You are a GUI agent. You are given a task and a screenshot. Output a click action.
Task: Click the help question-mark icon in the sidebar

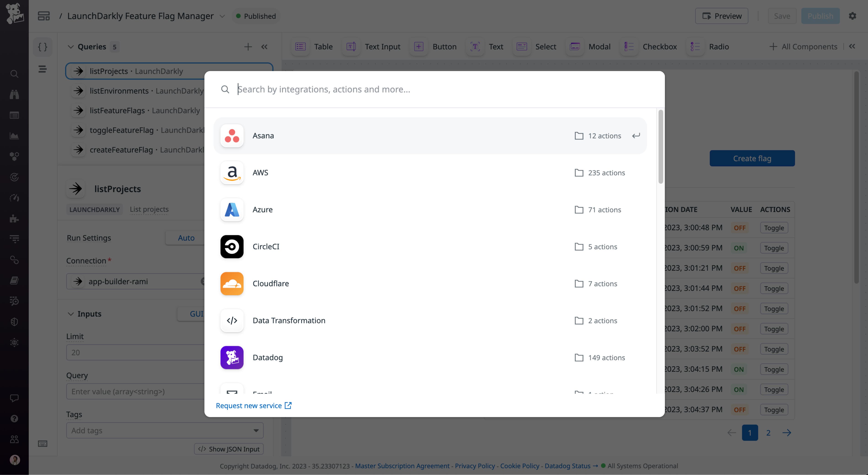[14, 419]
